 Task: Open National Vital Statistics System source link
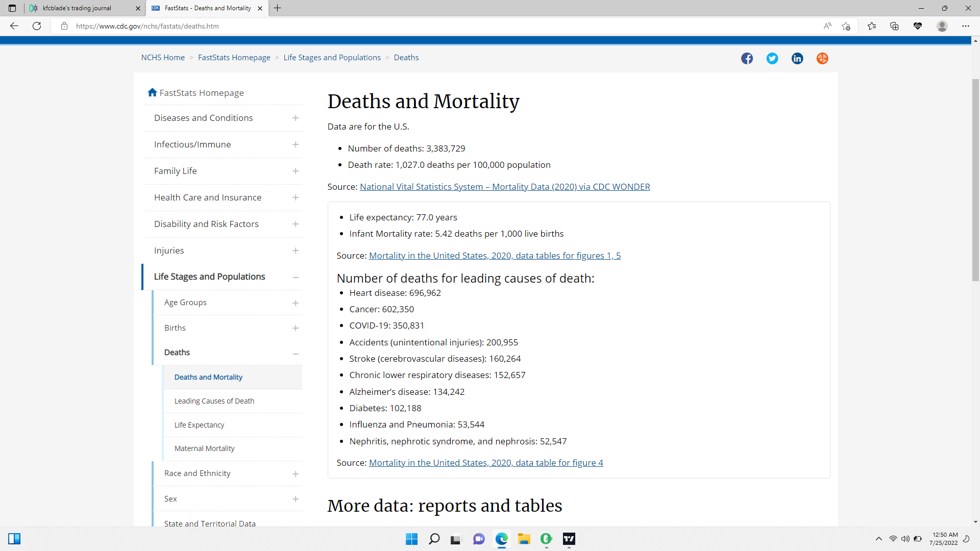(504, 187)
